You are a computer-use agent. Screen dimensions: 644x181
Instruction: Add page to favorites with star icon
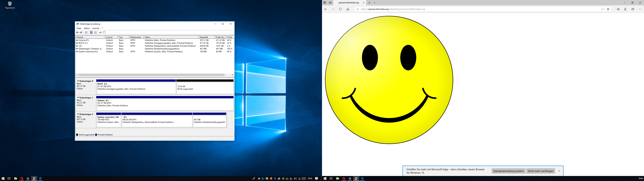point(608,9)
